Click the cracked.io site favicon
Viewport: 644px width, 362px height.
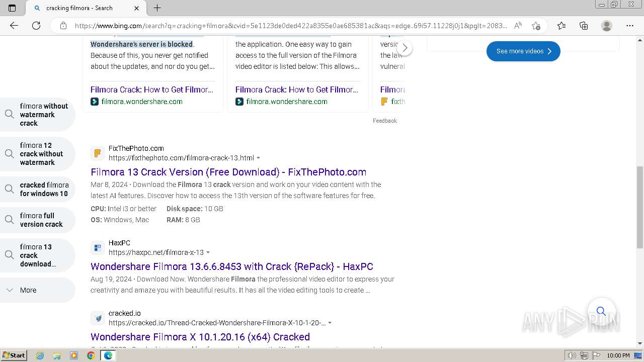click(x=98, y=318)
